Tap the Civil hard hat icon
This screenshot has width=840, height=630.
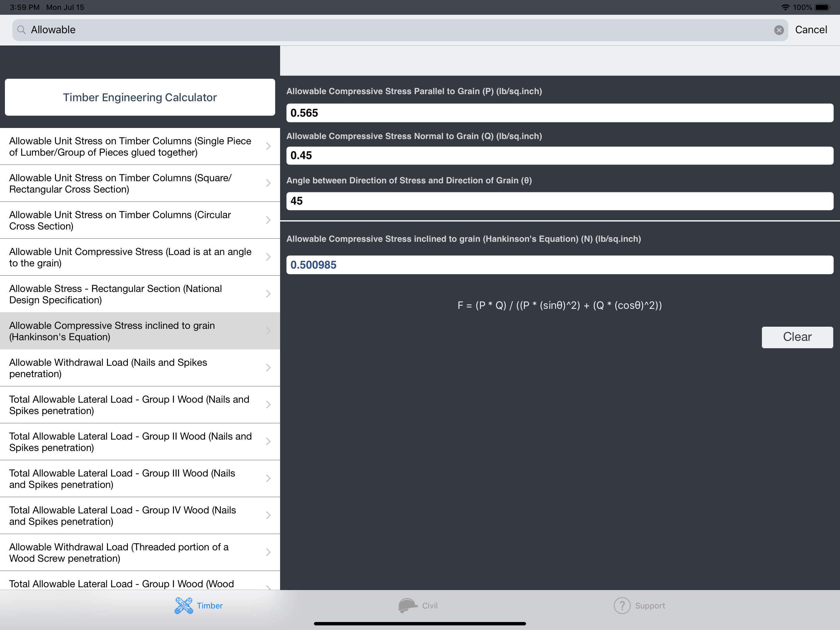pos(407,605)
